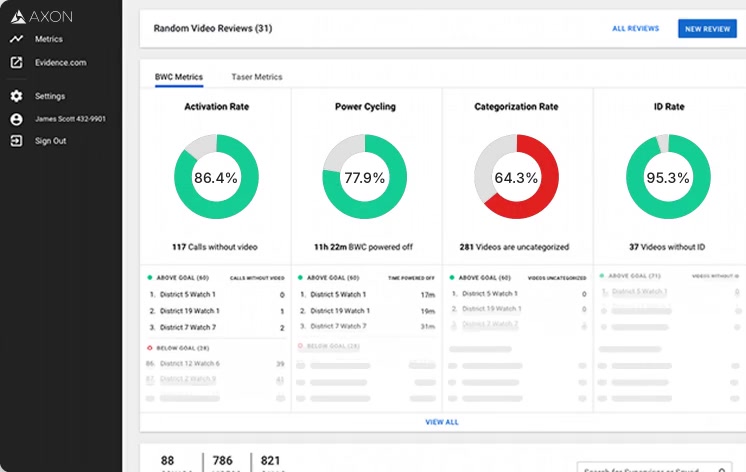This screenshot has width=746, height=472.
Task: Click the Power Cycling title
Action: 365,107
